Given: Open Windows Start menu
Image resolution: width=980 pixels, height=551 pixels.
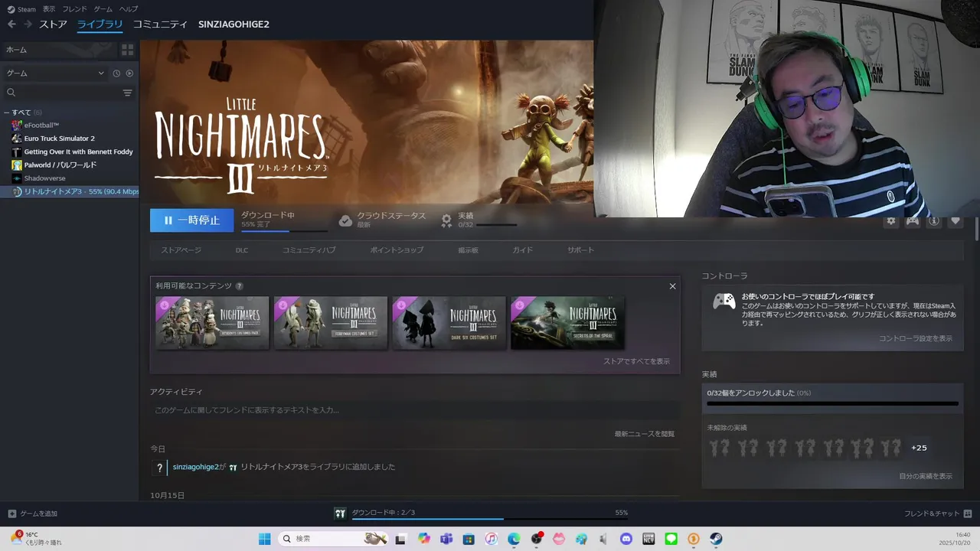Looking at the screenshot, I should coord(264,539).
